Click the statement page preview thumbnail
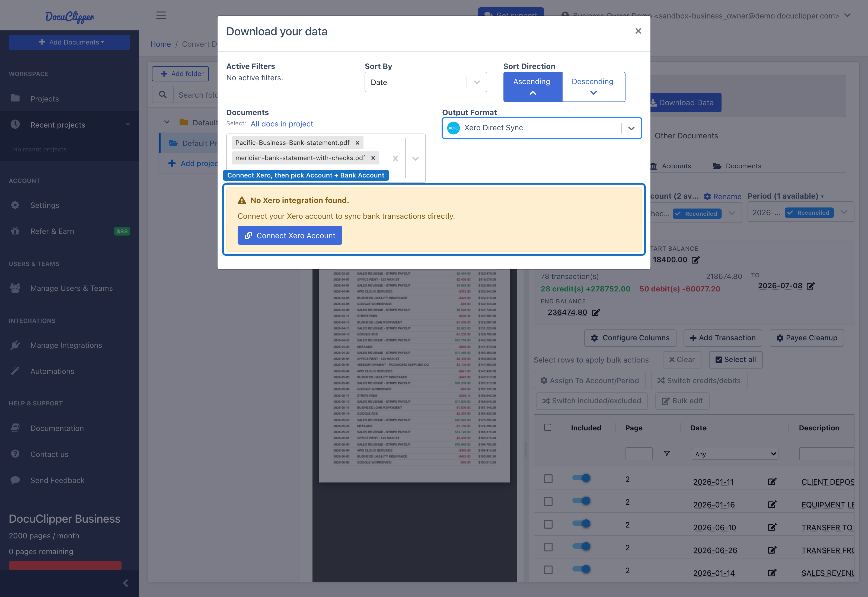 (x=414, y=376)
